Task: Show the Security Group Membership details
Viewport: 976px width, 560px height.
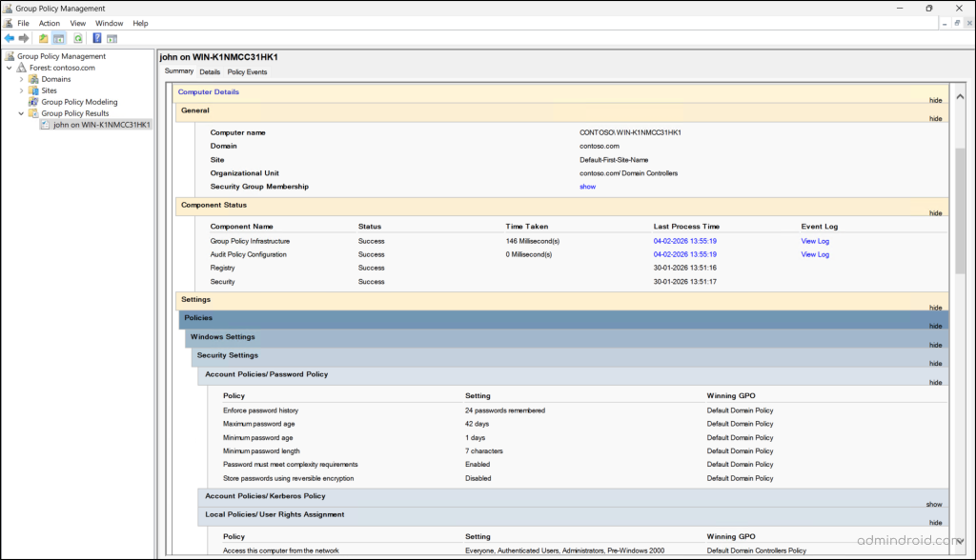Action: pyautogui.click(x=589, y=187)
